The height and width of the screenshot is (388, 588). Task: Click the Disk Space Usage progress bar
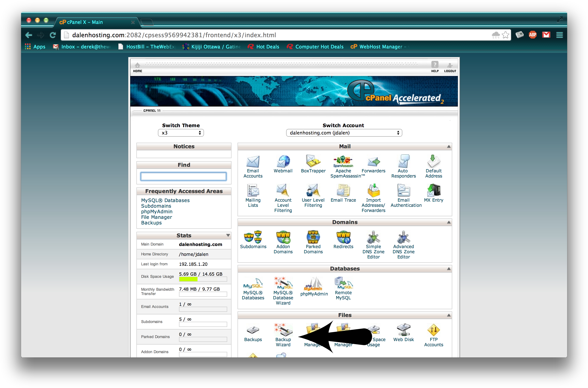click(203, 279)
